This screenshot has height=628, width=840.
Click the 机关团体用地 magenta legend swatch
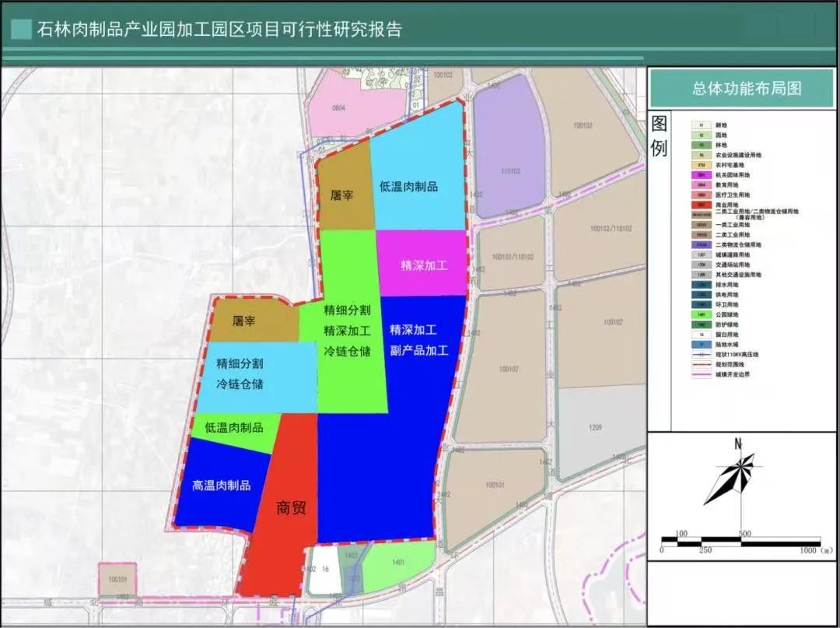pyautogui.click(x=701, y=175)
